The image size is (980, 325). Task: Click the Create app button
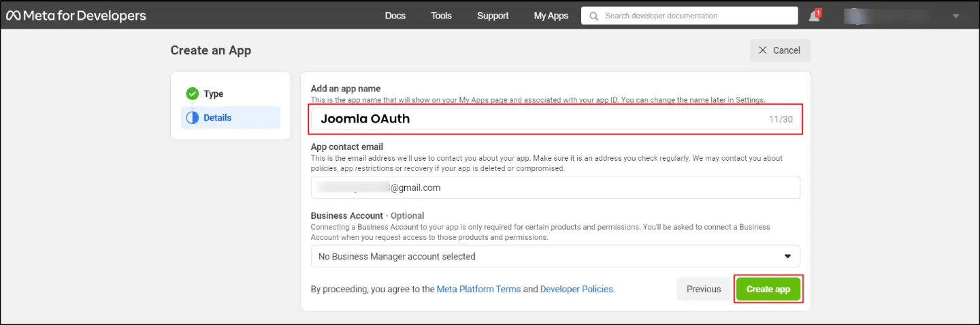(768, 289)
